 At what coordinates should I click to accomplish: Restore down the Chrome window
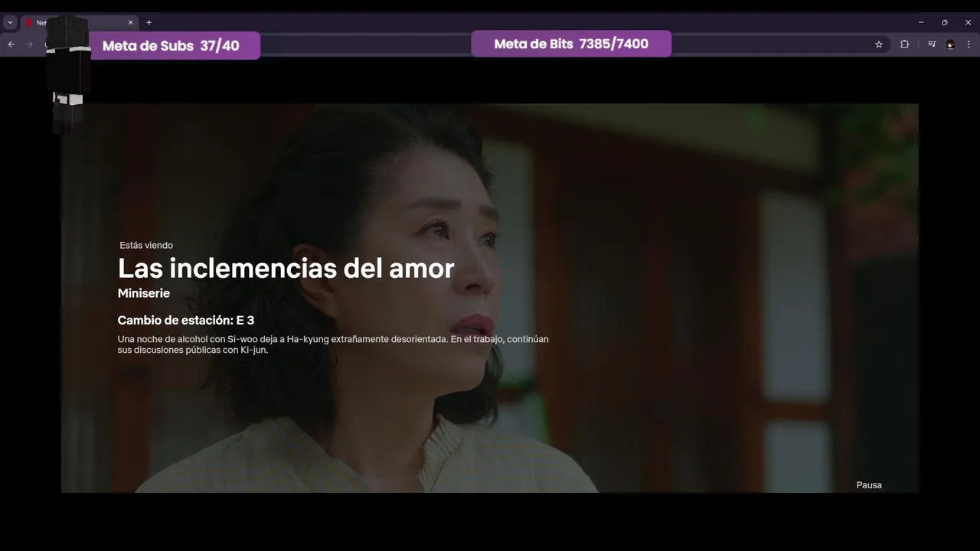(944, 22)
